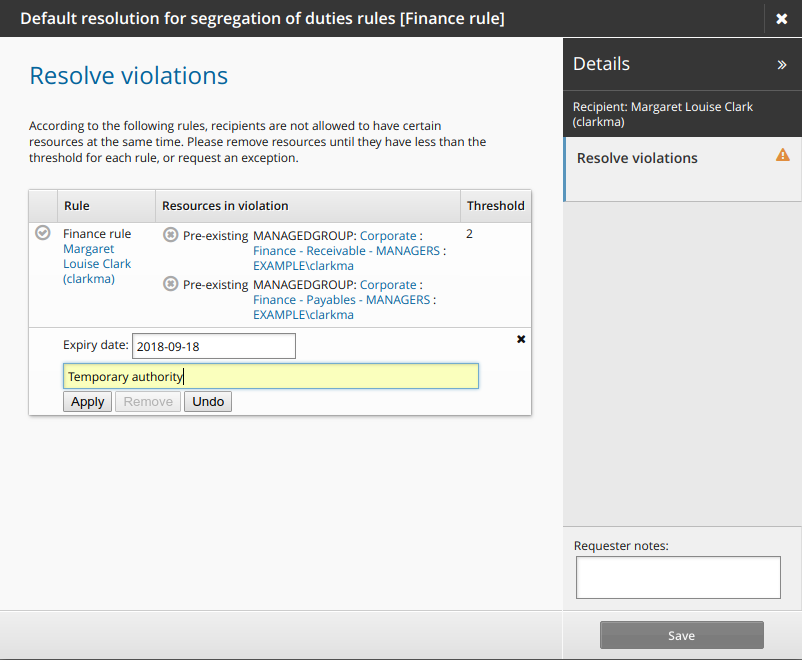The width and height of the screenshot is (802, 660).
Task: Click the Save button
Action: pos(681,635)
